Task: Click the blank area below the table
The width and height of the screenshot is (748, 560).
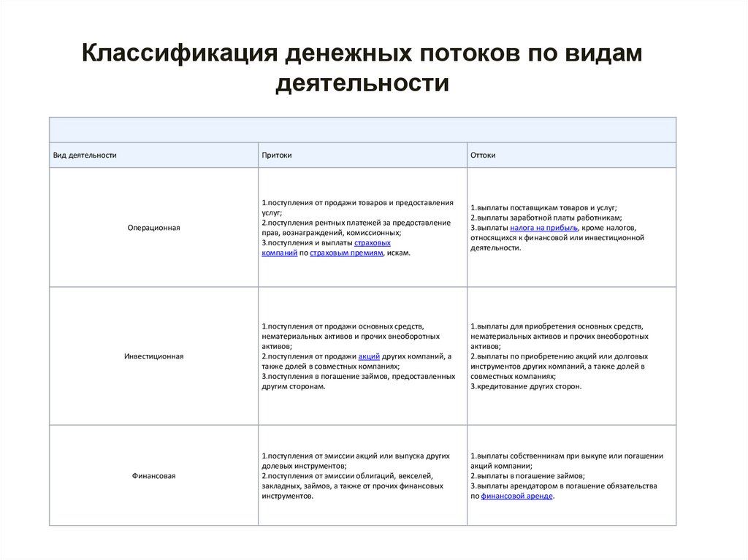Action: coord(365,544)
